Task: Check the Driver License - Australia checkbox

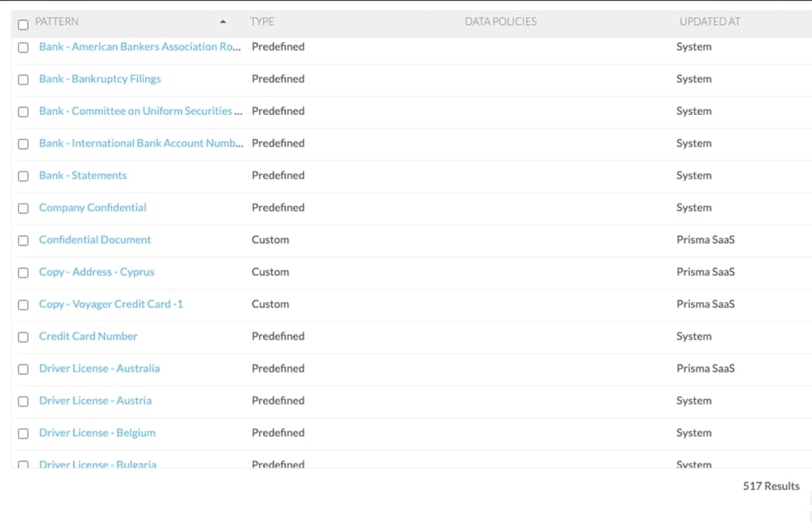Action: [x=23, y=370]
